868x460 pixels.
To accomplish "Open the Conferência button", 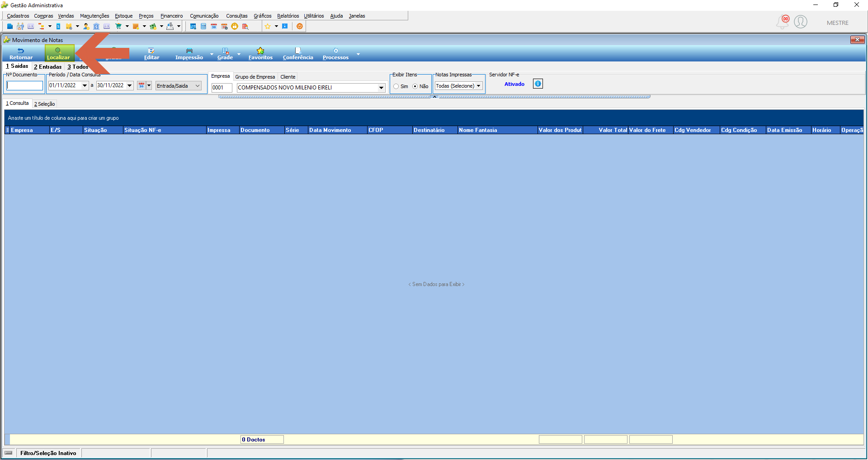I will pos(298,54).
